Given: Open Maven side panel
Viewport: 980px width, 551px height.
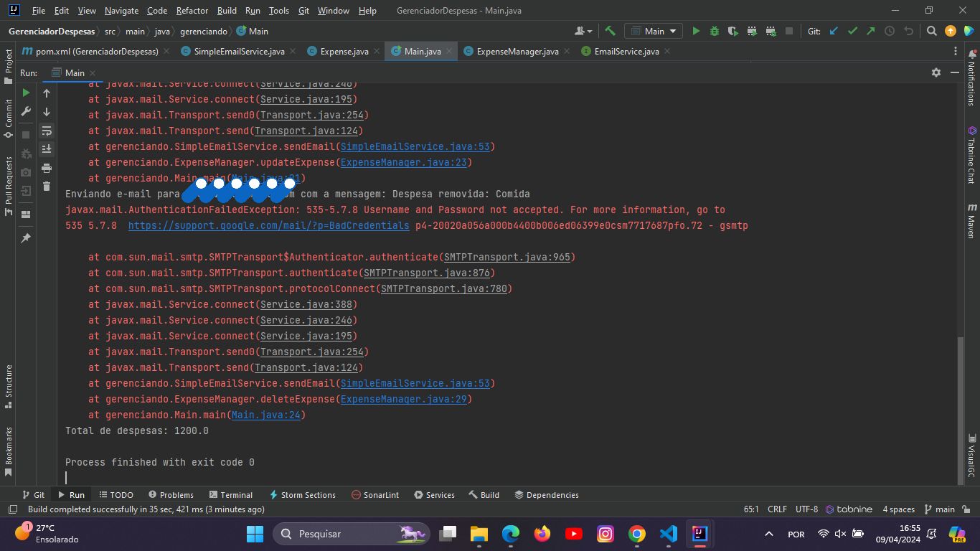Looking at the screenshot, I should pos(972,221).
